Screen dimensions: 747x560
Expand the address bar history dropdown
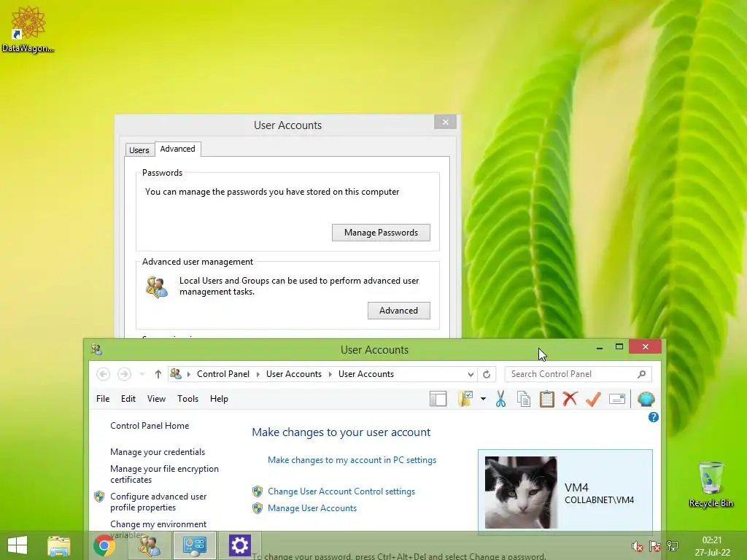coord(471,374)
